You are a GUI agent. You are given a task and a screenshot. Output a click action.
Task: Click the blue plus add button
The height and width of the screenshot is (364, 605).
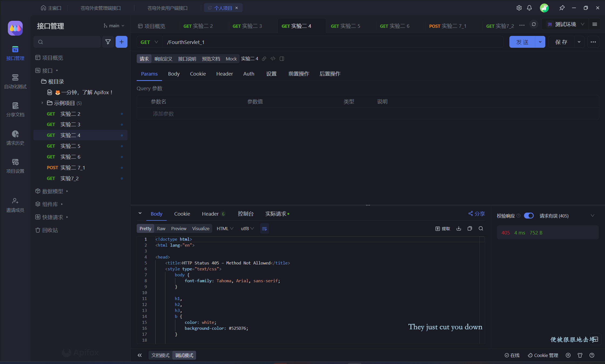coord(122,42)
